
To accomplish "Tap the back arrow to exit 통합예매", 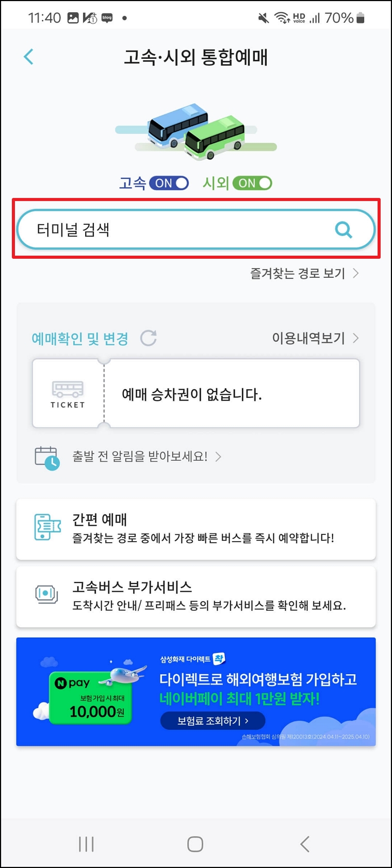I will point(28,57).
